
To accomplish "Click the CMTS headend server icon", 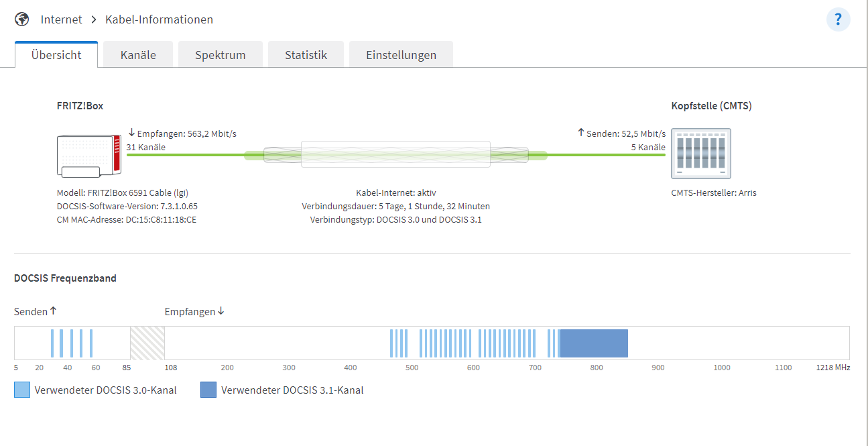I will (701, 154).
